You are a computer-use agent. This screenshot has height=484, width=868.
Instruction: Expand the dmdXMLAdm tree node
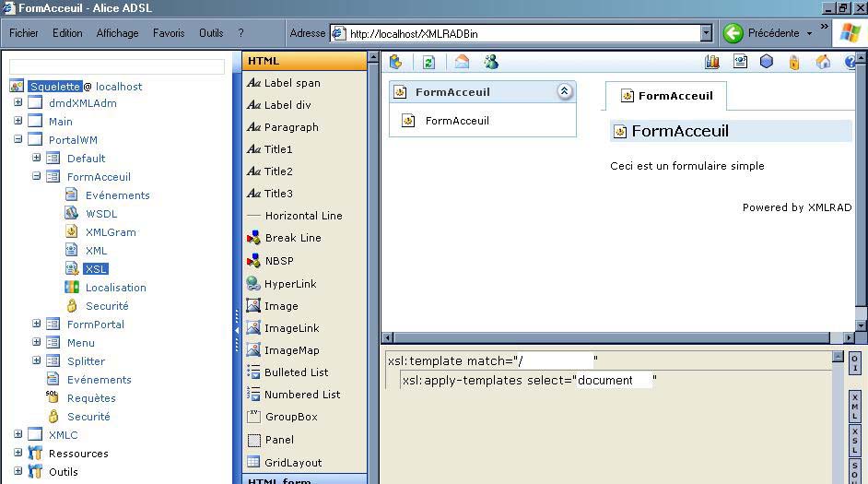18,102
